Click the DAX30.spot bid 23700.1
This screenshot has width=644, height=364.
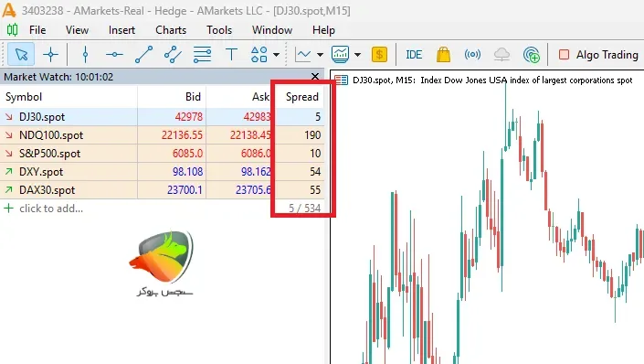click(185, 190)
